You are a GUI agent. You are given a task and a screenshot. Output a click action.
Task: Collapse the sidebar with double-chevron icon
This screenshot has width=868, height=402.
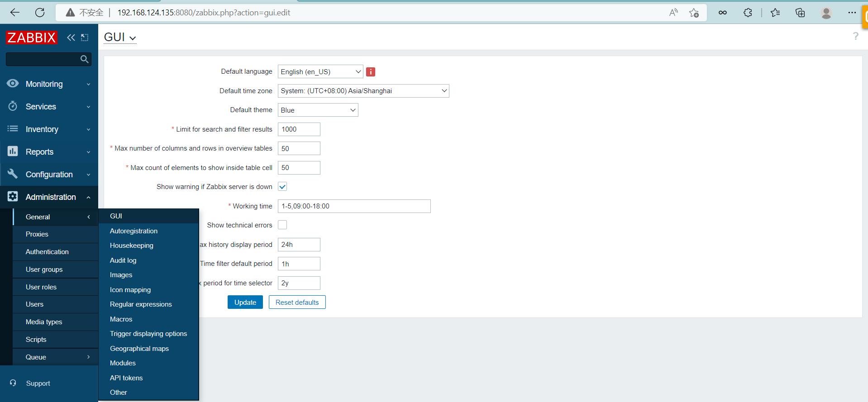[71, 38]
